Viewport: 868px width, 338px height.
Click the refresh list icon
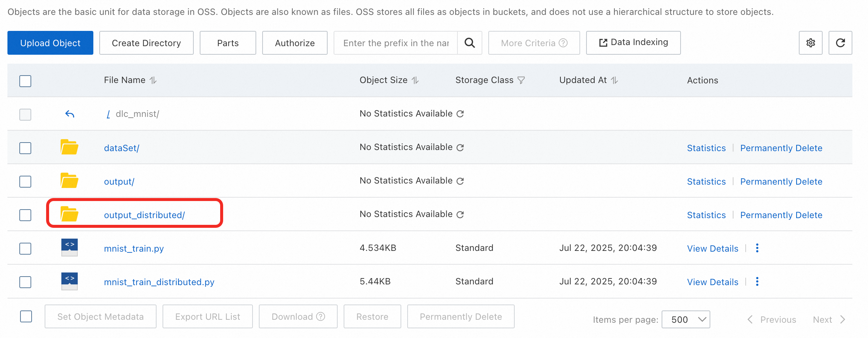click(840, 43)
